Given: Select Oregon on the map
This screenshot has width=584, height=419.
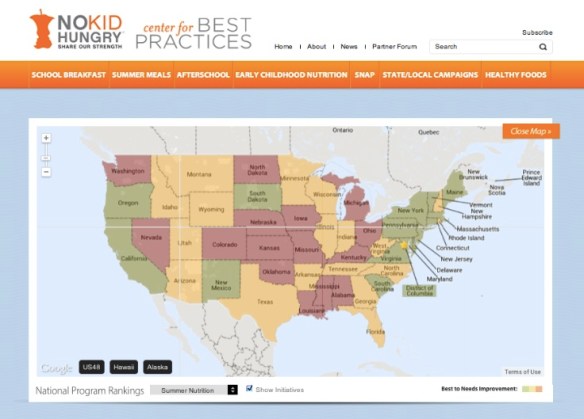Looking at the screenshot, I should [128, 203].
